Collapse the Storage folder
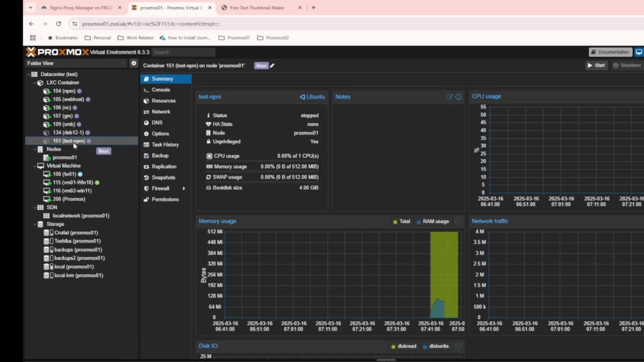The height and width of the screenshot is (362, 644). pyautogui.click(x=35, y=224)
